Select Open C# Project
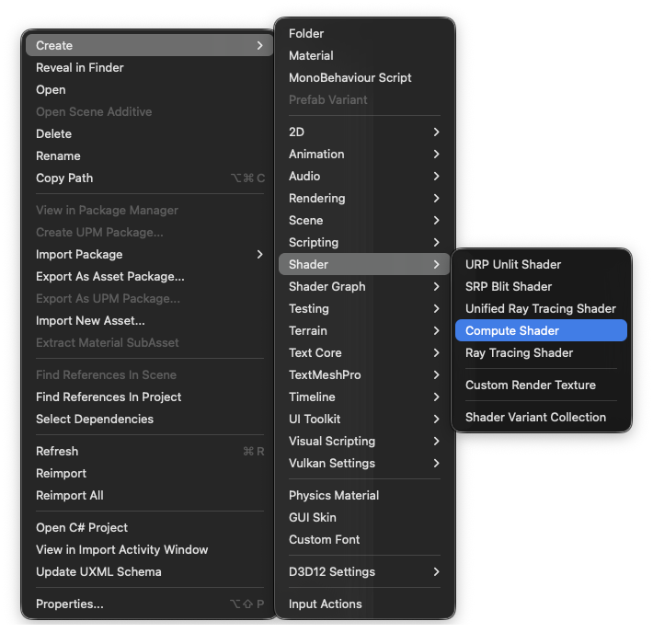This screenshot has width=653, height=644. [149, 527]
